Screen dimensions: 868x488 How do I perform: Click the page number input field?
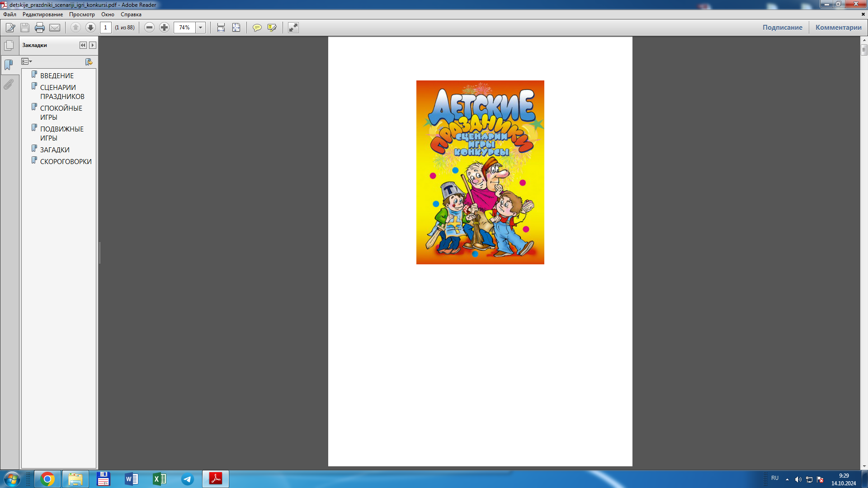coord(105,28)
